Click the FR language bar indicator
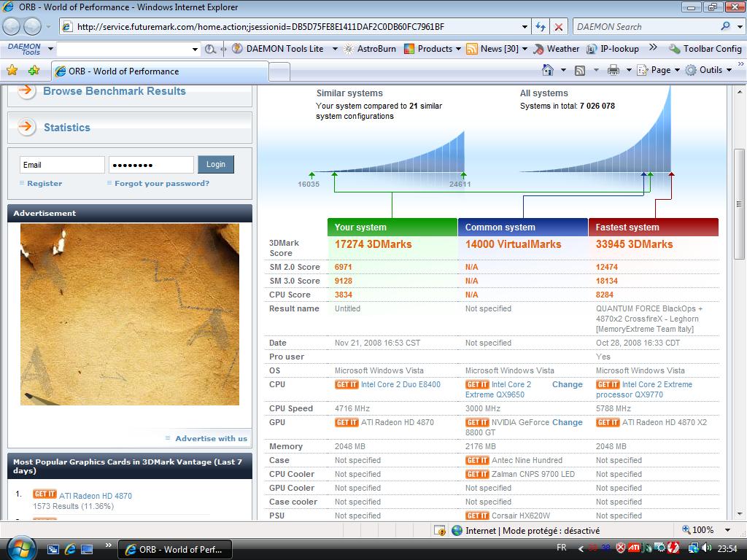This screenshot has height=560, width=747. click(x=562, y=548)
